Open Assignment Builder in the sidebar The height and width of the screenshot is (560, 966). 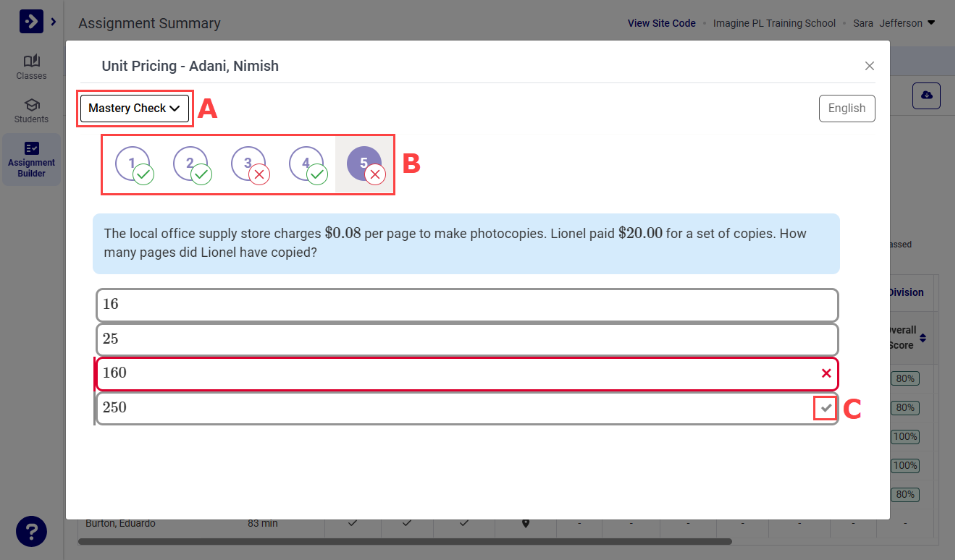point(31,159)
